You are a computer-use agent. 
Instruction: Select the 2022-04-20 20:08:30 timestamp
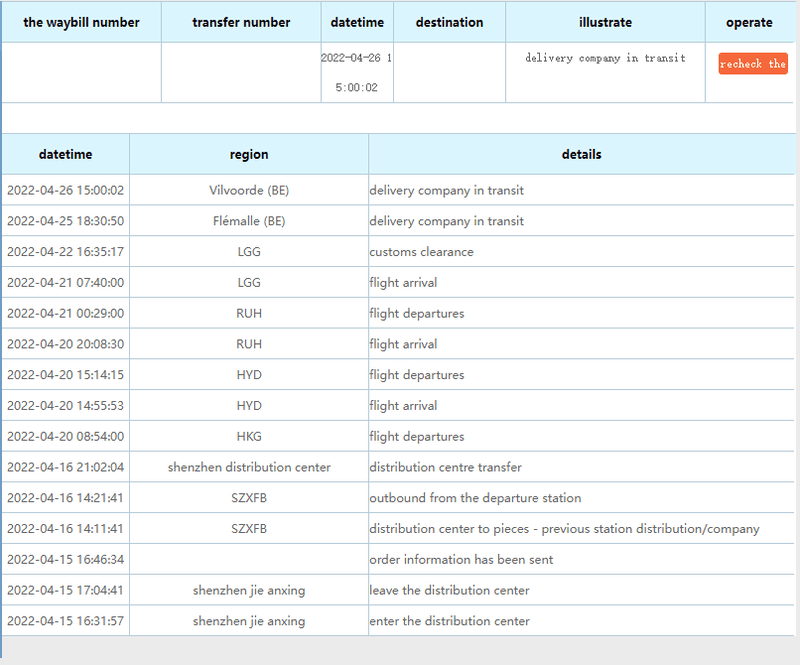click(x=65, y=344)
